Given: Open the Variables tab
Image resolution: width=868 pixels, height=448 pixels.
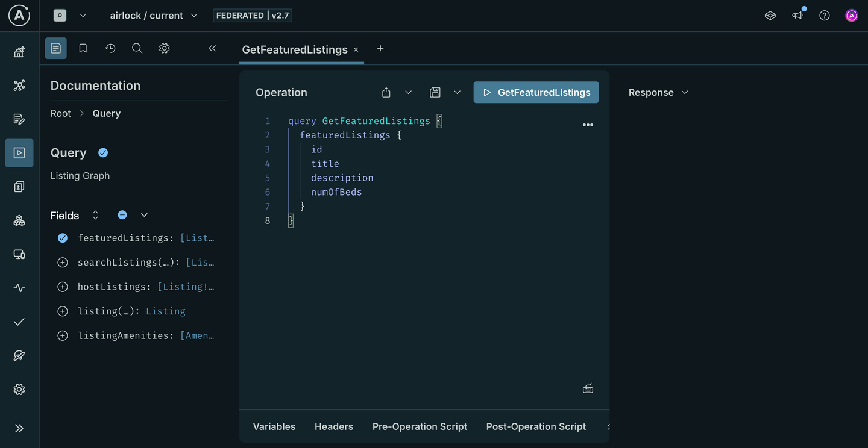Looking at the screenshot, I should [274, 426].
